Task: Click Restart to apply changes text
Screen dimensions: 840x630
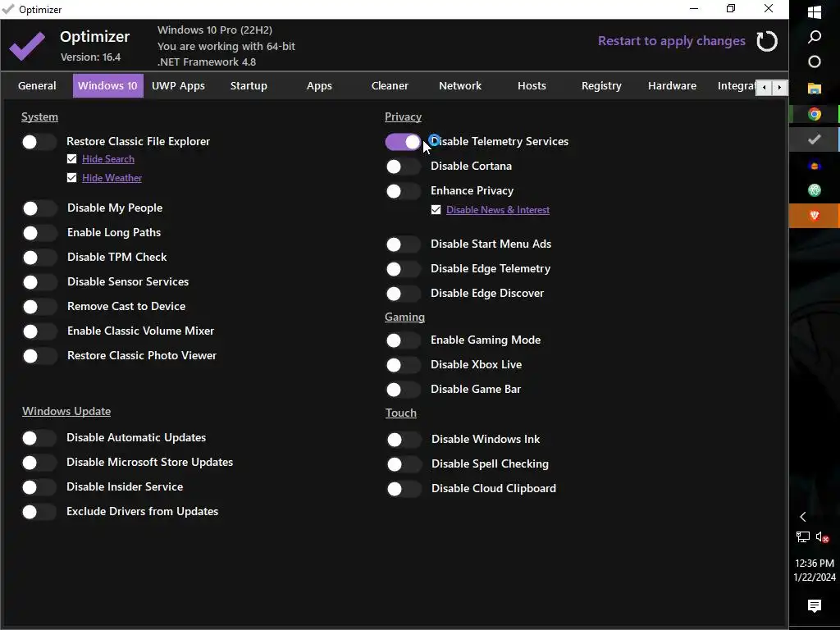Action: 672,41
